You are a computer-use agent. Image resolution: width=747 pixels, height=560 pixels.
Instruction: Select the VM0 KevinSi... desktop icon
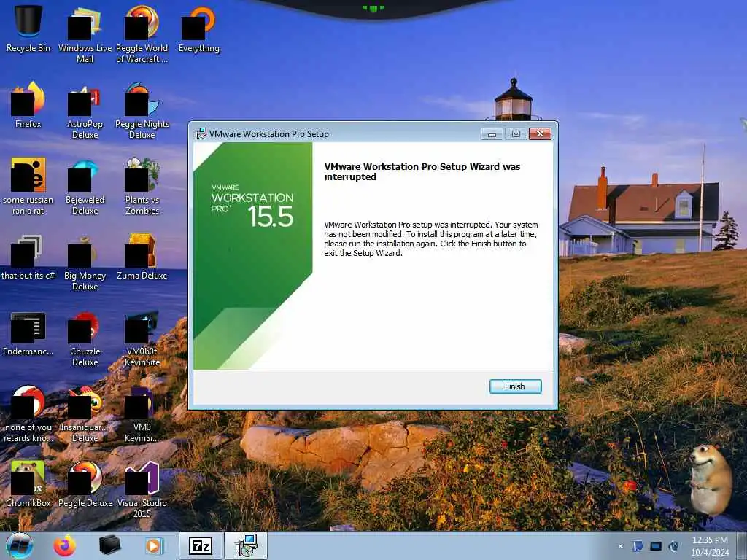click(x=142, y=414)
